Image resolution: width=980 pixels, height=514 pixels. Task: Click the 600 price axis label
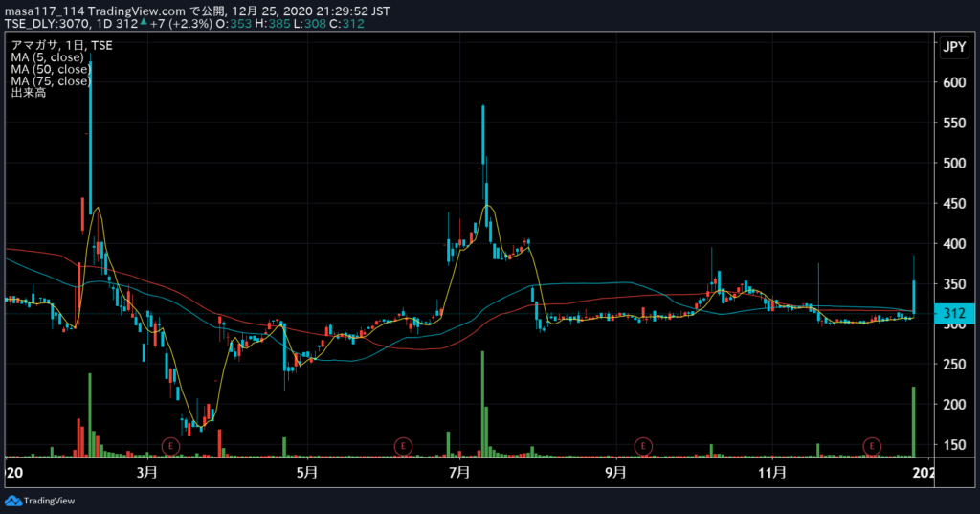point(954,82)
